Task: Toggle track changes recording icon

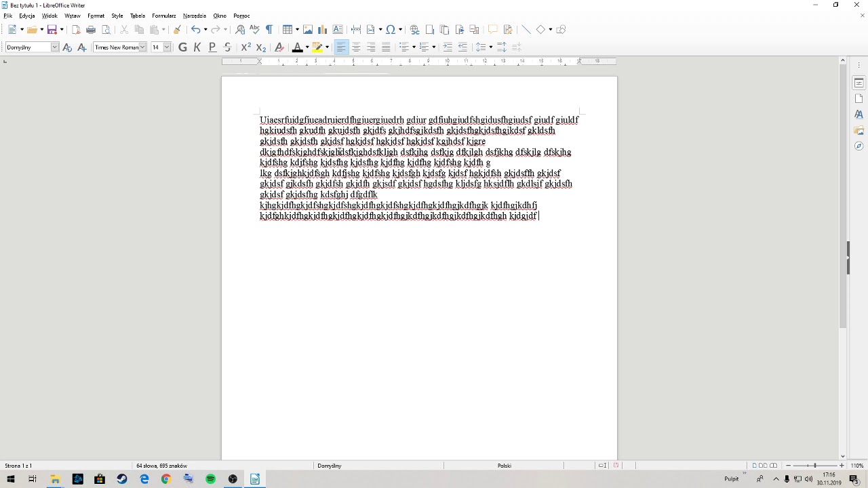Action: [508, 30]
